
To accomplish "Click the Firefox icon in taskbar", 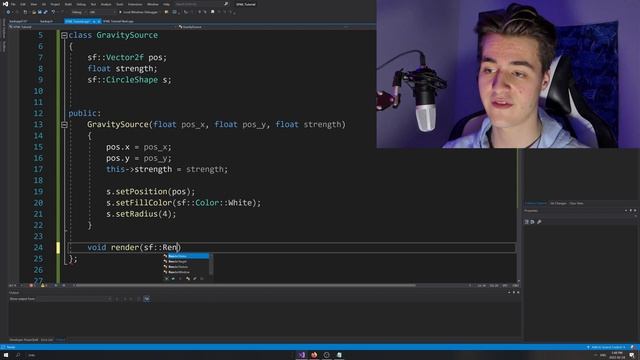I will 314,355.
